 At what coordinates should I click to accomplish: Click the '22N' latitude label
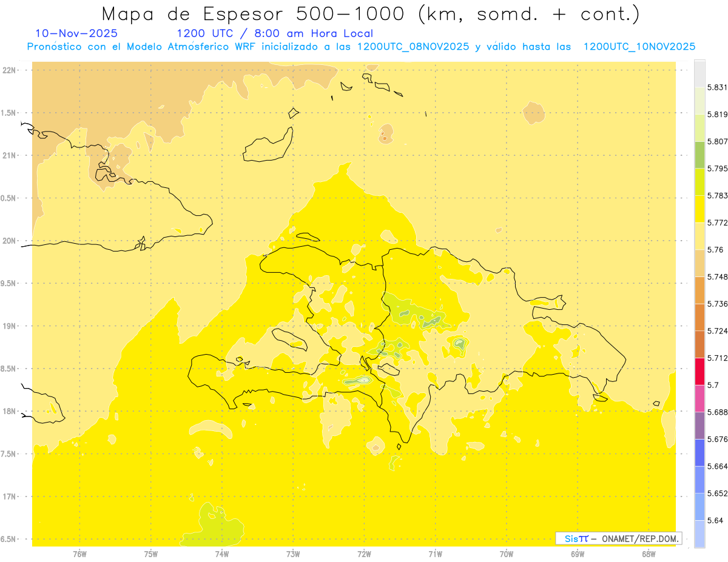point(10,70)
